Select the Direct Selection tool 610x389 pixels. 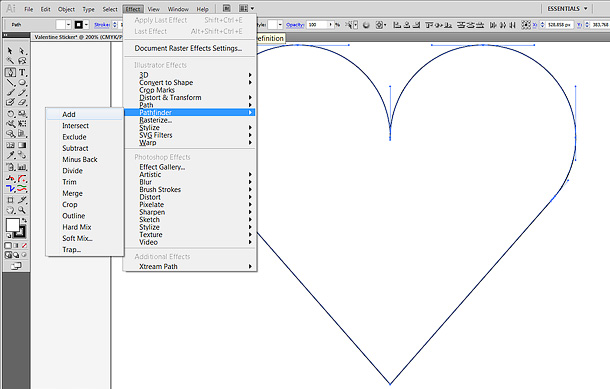click(x=22, y=51)
